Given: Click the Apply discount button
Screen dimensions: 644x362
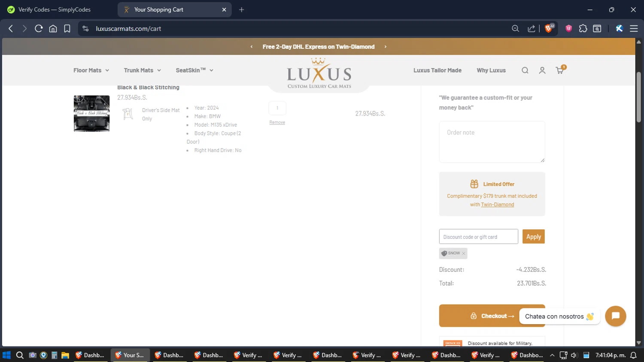Looking at the screenshot, I should point(534,237).
